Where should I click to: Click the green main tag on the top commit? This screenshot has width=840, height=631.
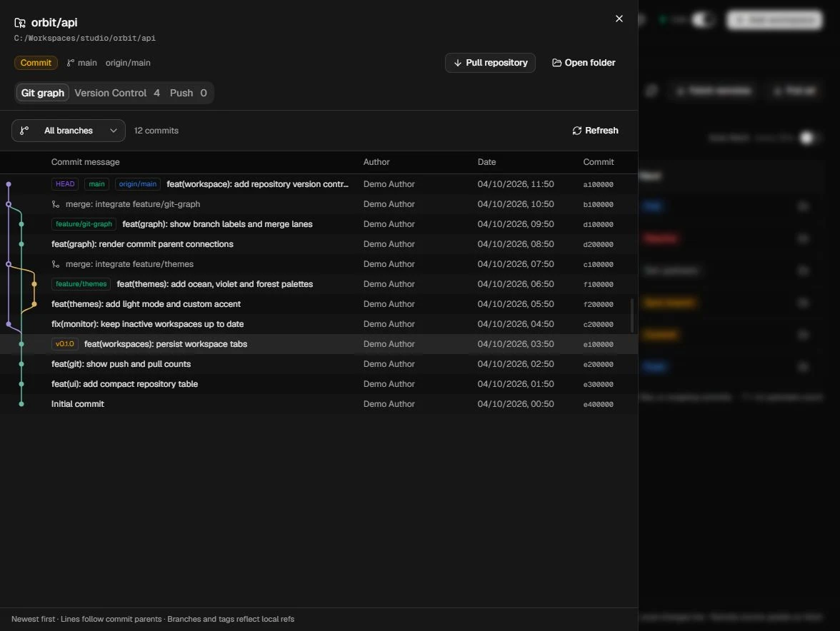click(x=97, y=184)
